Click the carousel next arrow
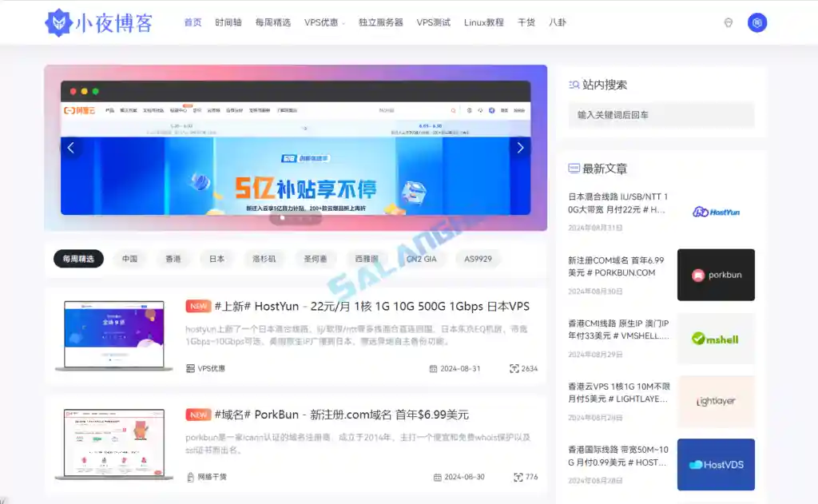 (520, 147)
